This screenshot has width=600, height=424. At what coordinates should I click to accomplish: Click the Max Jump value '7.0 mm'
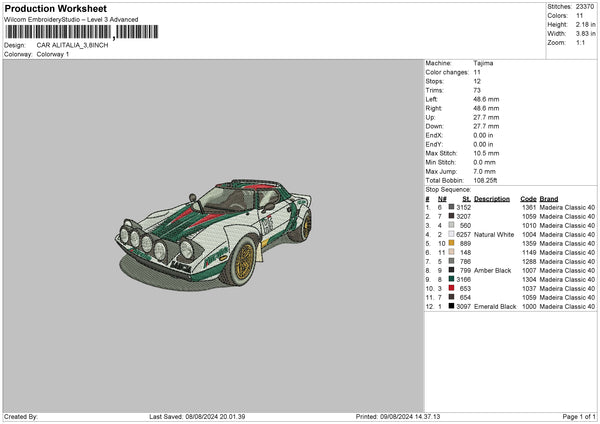484,171
